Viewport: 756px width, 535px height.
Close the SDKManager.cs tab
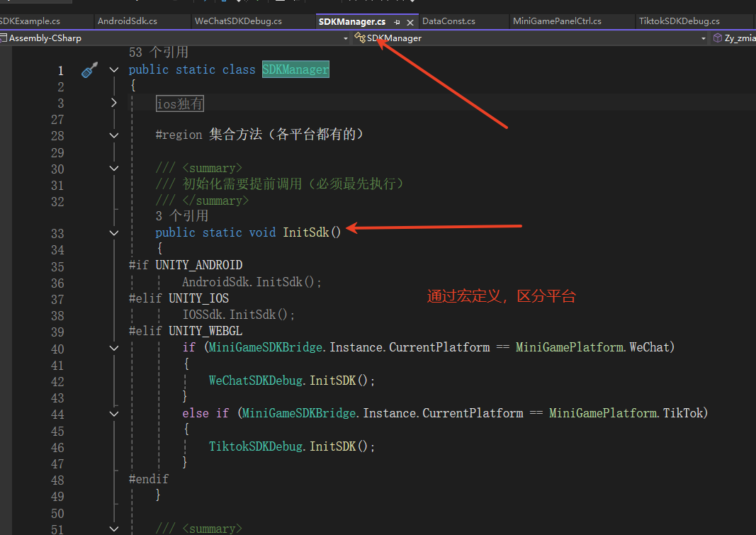pos(410,22)
